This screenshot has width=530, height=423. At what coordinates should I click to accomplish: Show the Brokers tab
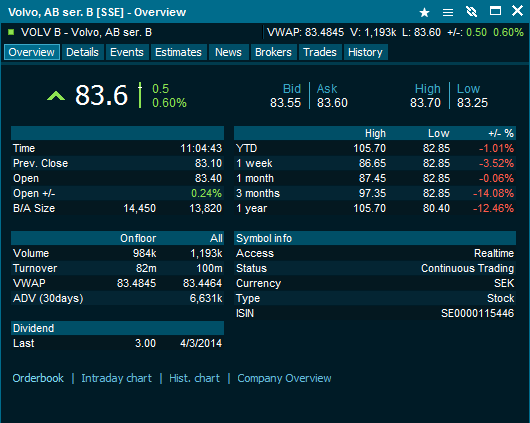273,52
